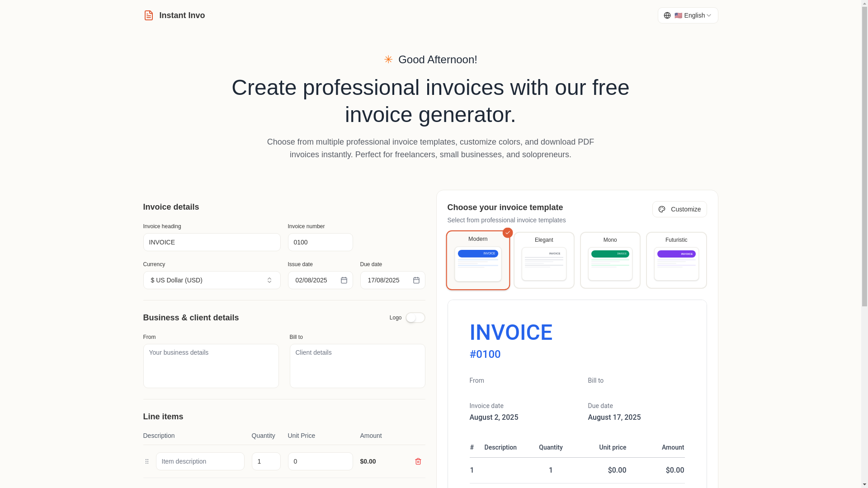Click the scrollbar down arrow
Viewport: 868px width, 488px height.
coord(864,485)
